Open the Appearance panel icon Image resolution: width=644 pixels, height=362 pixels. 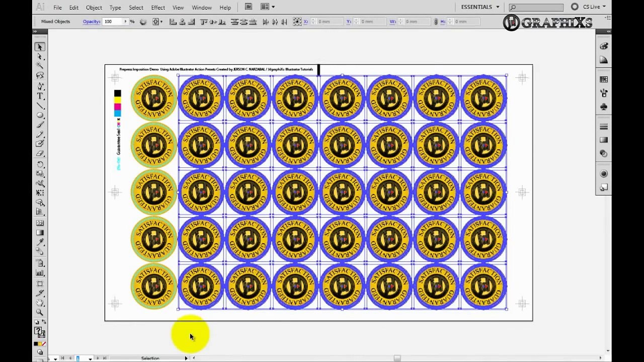click(604, 174)
